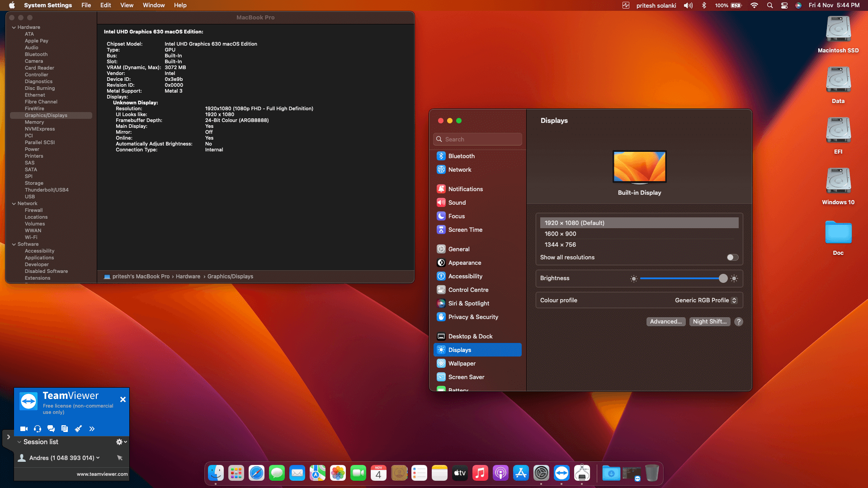Open Safari from the Dock
Image resolution: width=868 pixels, height=488 pixels.
tap(256, 473)
